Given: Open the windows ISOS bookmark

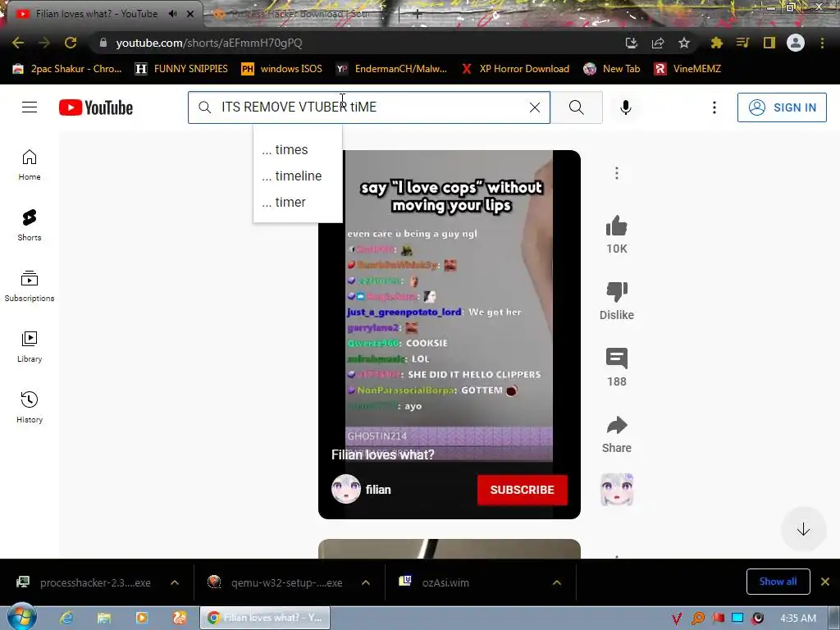Looking at the screenshot, I should point(282,69).
